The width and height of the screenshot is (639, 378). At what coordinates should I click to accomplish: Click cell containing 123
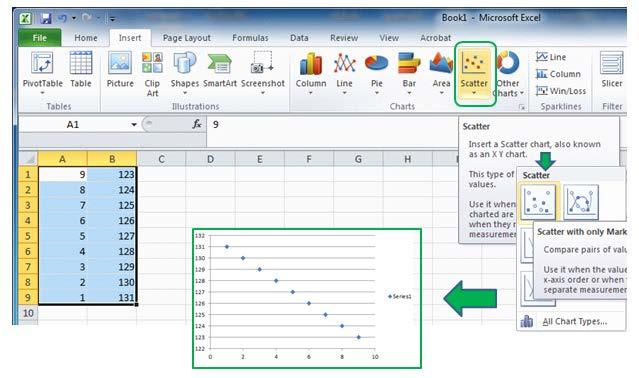[112, 174]
